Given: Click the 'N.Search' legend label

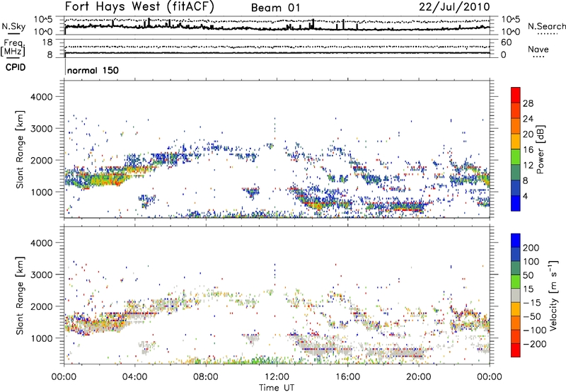Looking at the screenshot, I should coord(546,26).
